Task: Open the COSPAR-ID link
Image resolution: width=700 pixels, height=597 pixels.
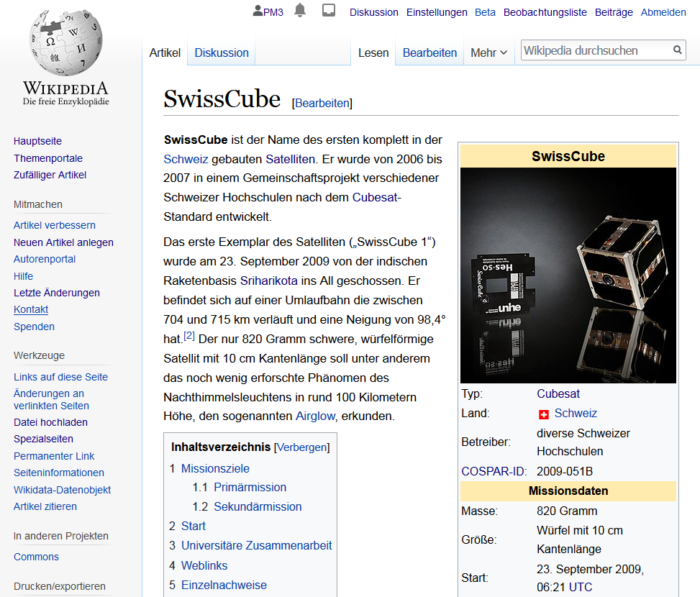Action: tap(494, 471)
